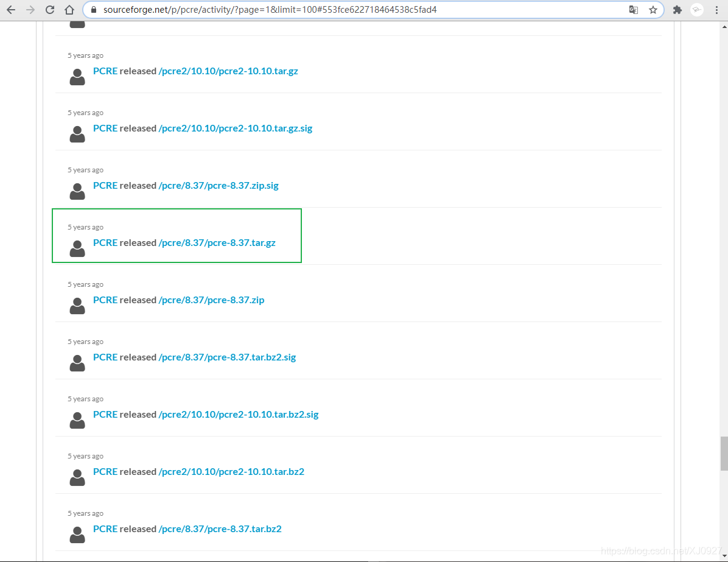Image resolution: width=728 pixels, height=562 pixels.
Task: Open the translate page icon in address bar
Action: coord(633,10)
